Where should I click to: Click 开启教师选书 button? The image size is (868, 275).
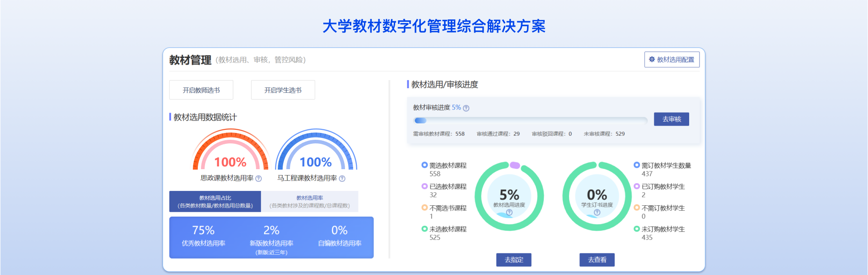pos(201,90)
